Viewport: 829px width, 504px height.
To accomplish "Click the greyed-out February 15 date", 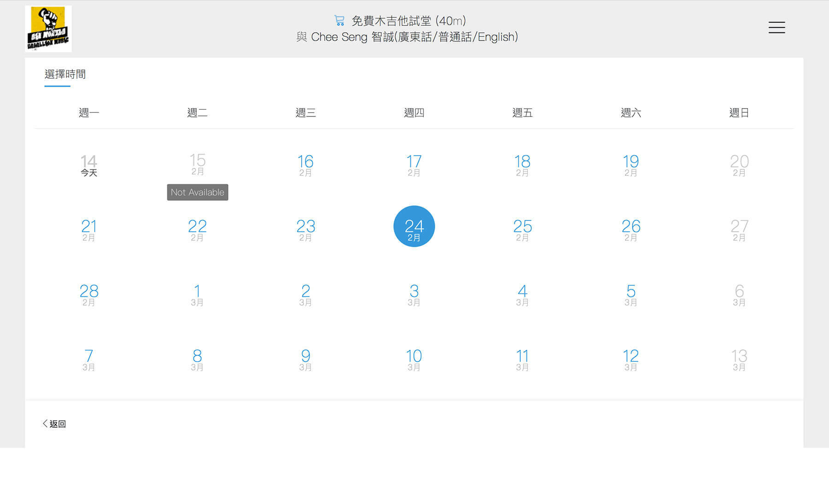I will tap(197, 164).
